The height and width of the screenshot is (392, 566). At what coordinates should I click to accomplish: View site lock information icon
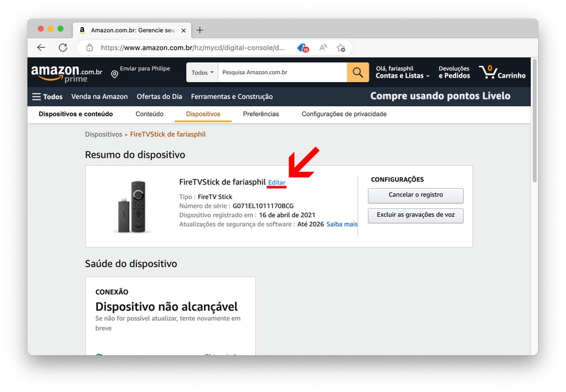(x=89, y=48)
